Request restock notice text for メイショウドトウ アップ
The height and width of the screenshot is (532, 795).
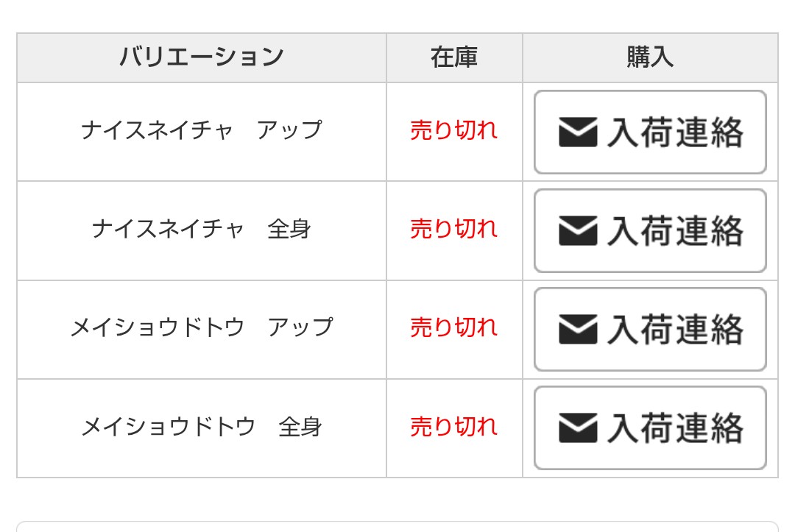click(675, 330)
